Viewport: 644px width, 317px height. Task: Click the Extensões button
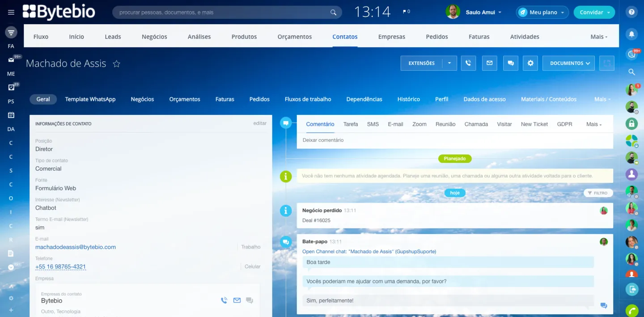coord(421,63)
